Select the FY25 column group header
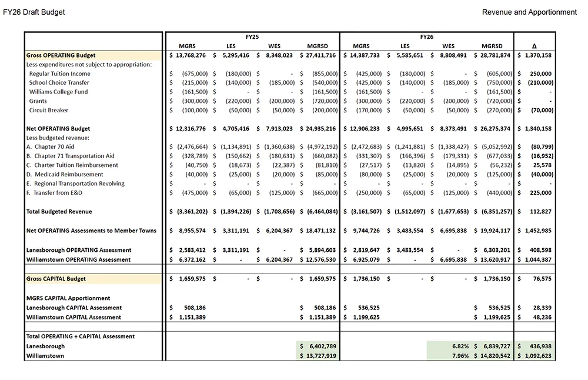 pos(252,36)
